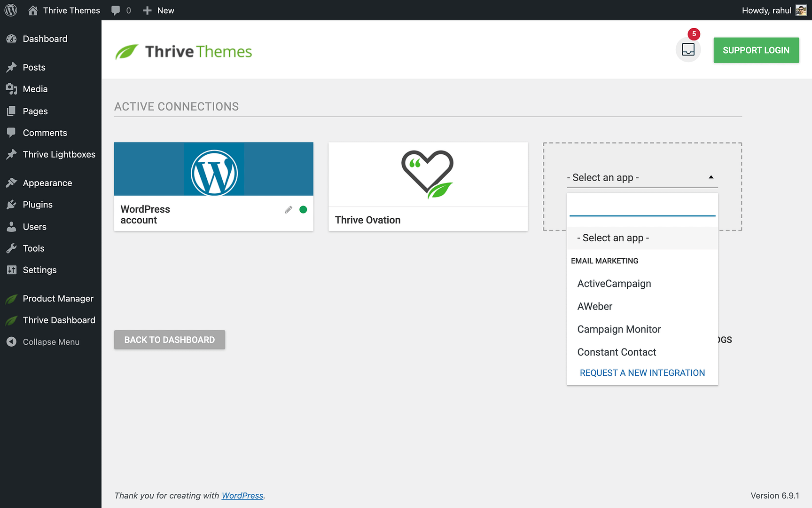Open the New menu in admin bar
The height and width of the screenshot is (508, 812).
(158, 10)
